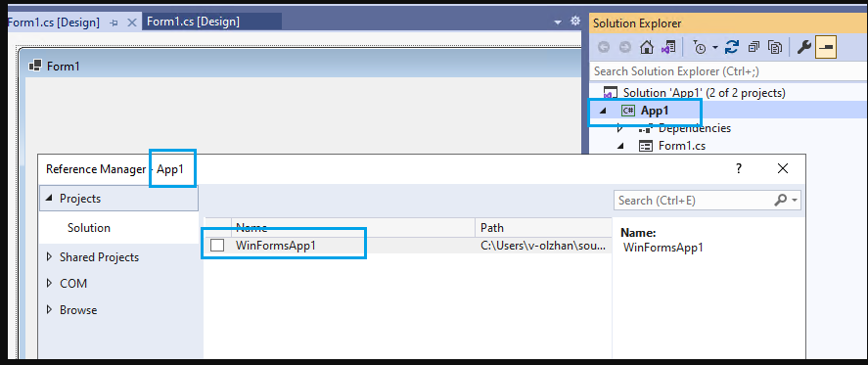Screen dimensions: 868x365
Task: Close the first Form1.cs [Design] tab
Action: click(x=132, y=23)
